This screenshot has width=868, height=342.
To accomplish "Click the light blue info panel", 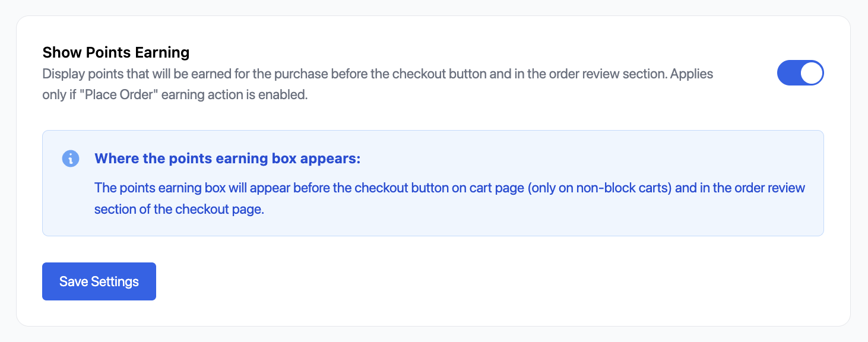I will click(x=432, y=183).
